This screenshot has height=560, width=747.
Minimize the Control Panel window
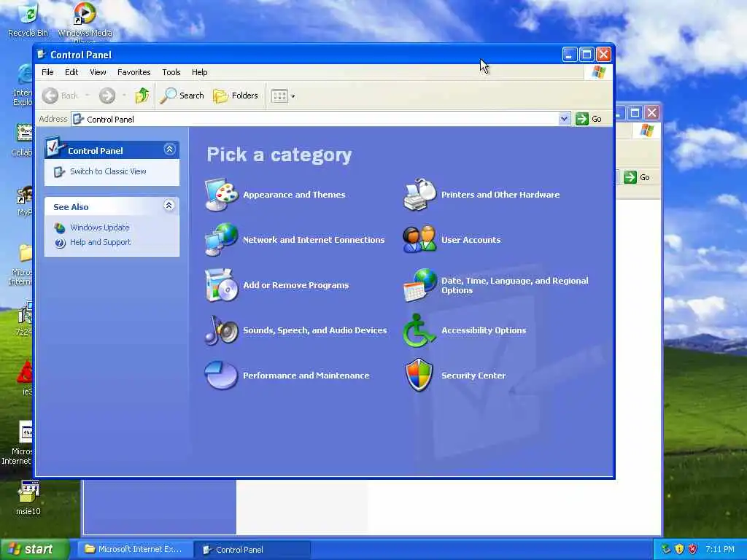pos(569,54)
